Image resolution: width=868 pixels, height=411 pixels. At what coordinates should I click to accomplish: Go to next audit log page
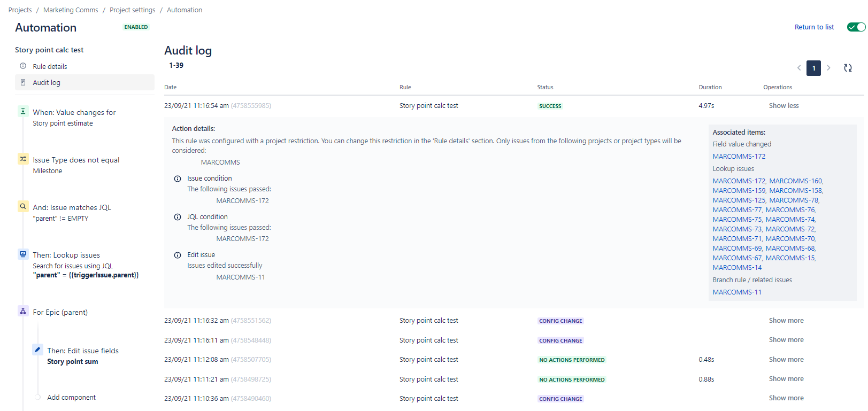point(828,68)
